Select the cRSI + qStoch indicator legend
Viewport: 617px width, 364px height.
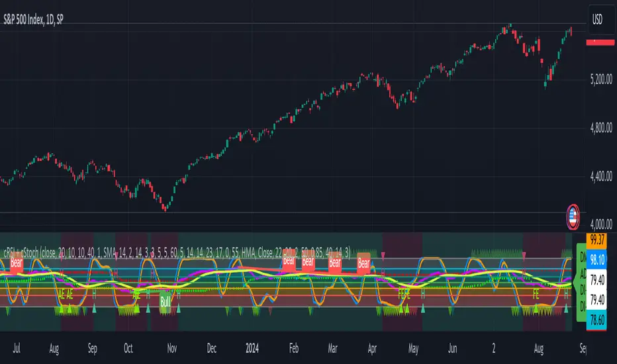177,252
